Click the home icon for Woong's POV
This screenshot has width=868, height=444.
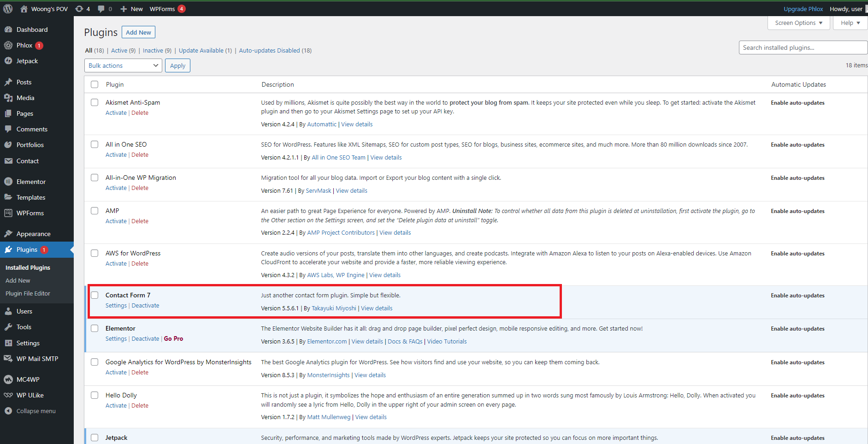24,9
